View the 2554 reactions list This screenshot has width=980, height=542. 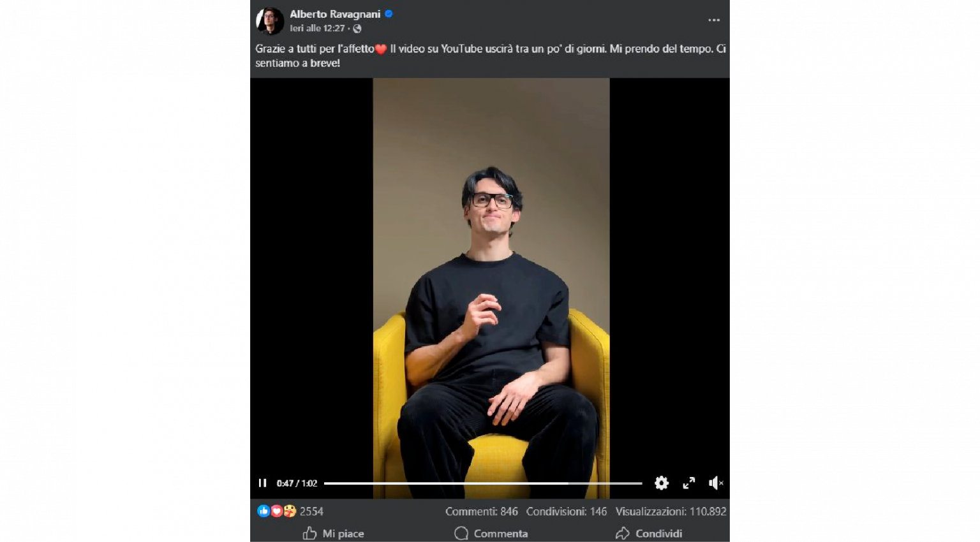tap(311, 511)
